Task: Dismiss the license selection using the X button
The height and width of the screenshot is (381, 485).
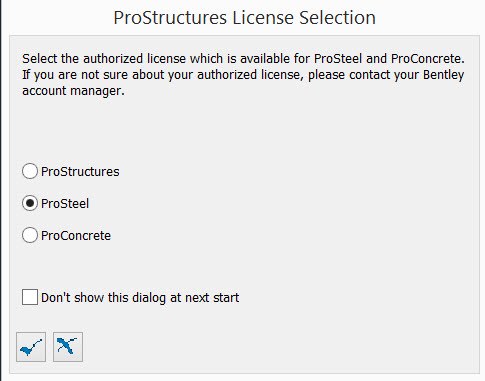Action: [68, 347]
